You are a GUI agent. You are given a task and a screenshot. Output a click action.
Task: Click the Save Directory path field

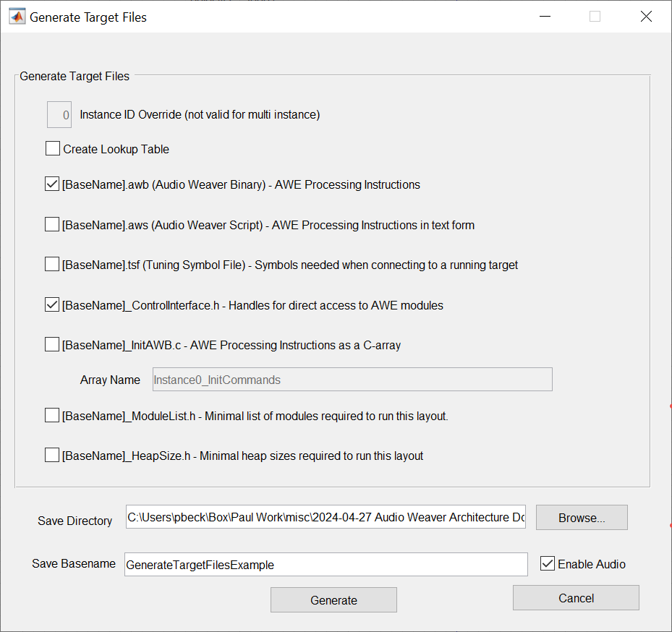point(326,517)
